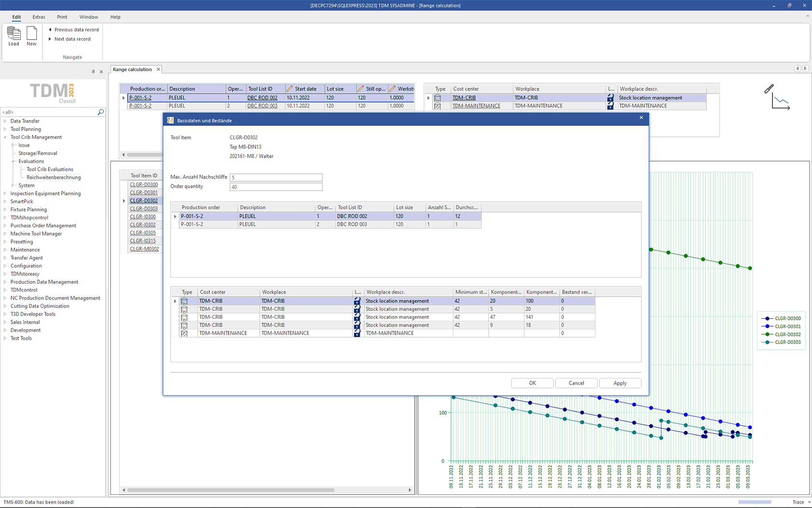Open the CLGR-D0300 tool item link
This screenshot has height=508, width=812.
(144, 184)
